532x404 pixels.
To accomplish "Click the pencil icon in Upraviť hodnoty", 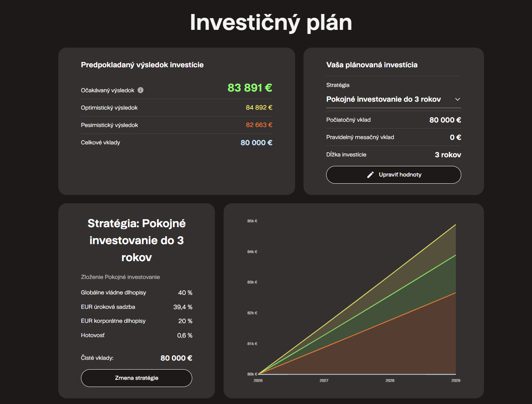I will click(370, 175).
